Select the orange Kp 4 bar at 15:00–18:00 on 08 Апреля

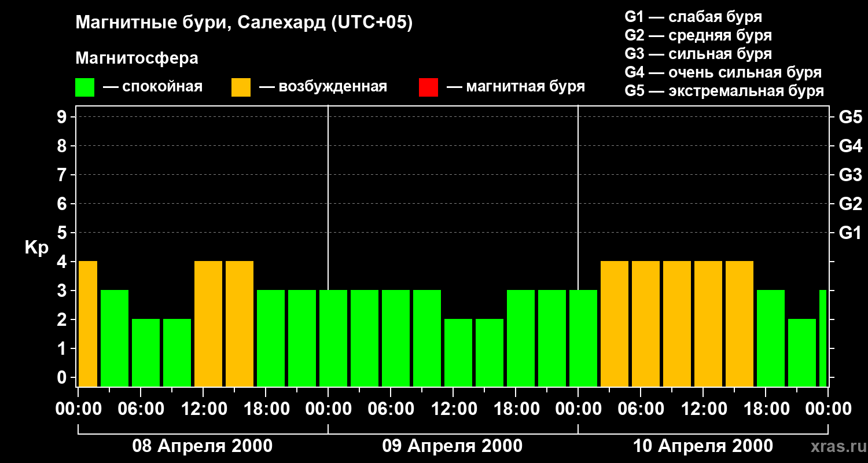240,324
